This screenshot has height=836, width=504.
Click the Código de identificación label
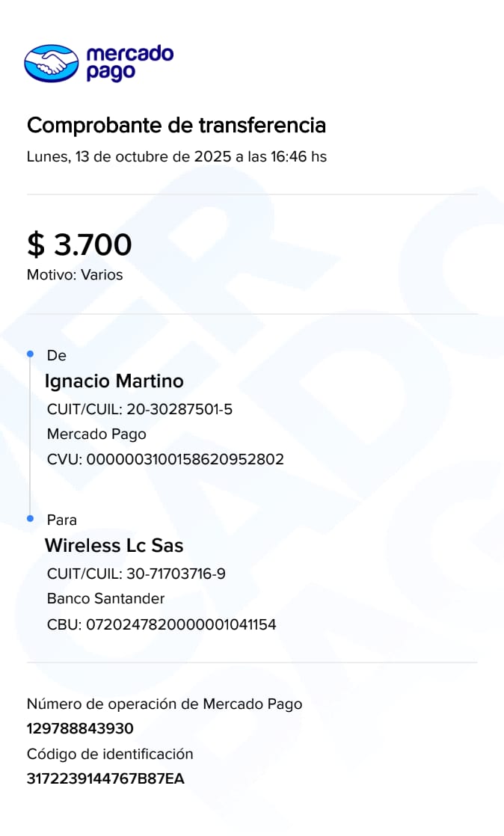click(x=110, y=754)
